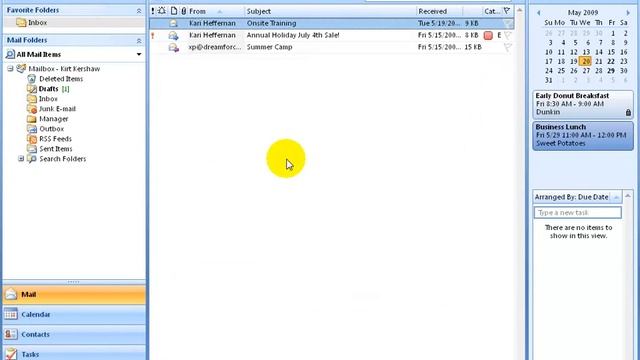Screen dimensions: 640x360
Task: Open the Onsite Training message
Action: click(331, 23)
